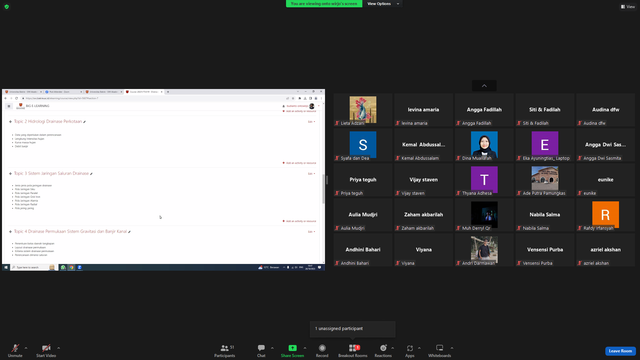Click the blue Leave Room button
This screenshot has width=640, height=360.
pos(620,351)
